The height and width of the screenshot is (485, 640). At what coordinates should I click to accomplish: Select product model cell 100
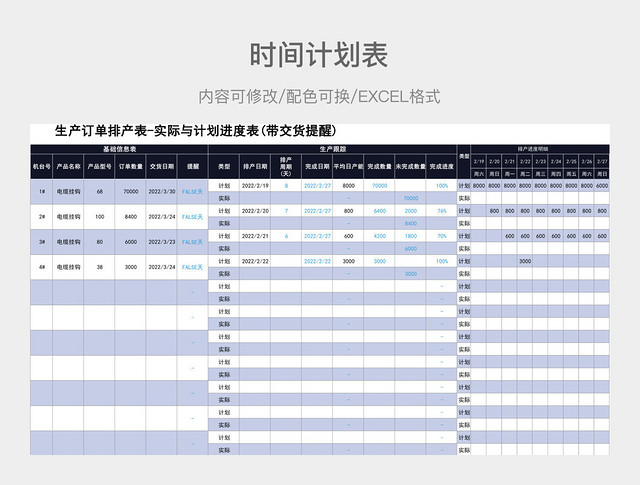tap(100, 217)
